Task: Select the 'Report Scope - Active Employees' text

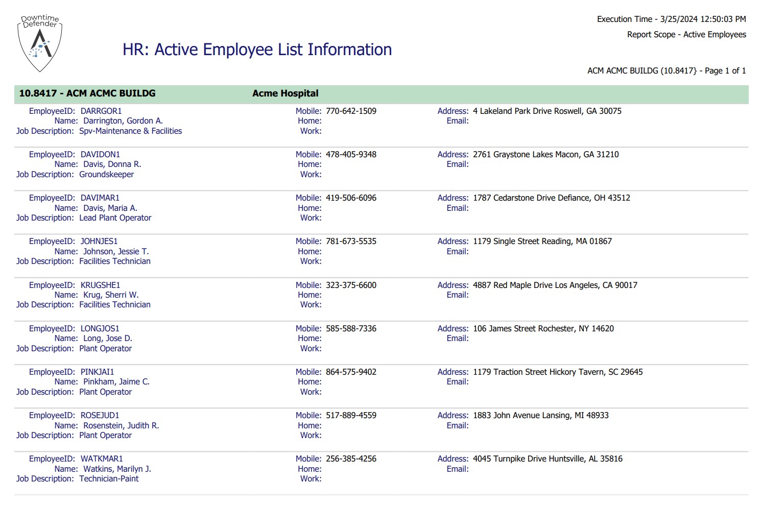Action: coord(686,35)
